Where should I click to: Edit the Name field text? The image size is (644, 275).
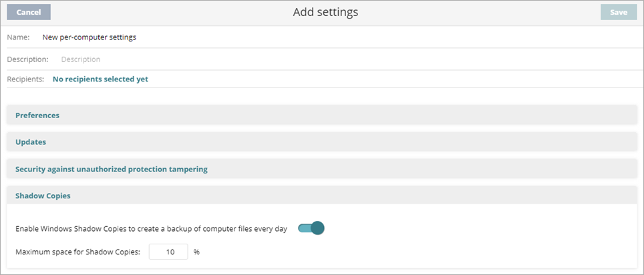point(90,37)
